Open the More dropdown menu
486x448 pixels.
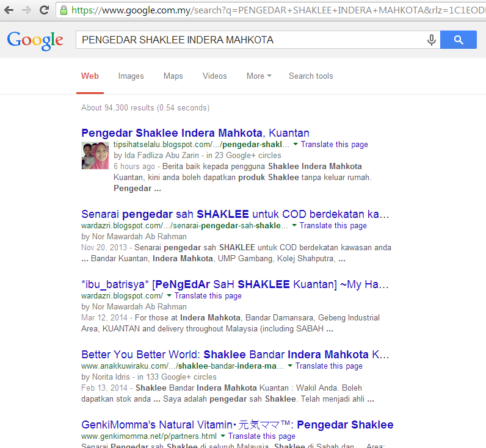click(259, 76)
